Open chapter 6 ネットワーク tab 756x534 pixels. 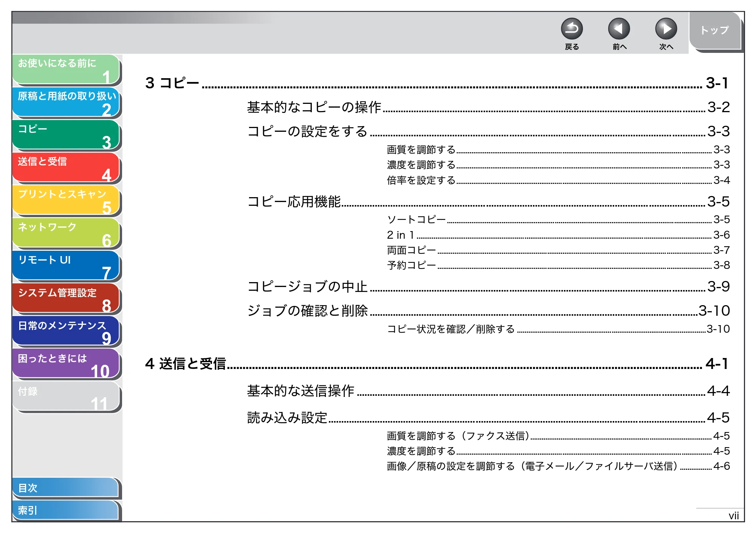[66, 233]
